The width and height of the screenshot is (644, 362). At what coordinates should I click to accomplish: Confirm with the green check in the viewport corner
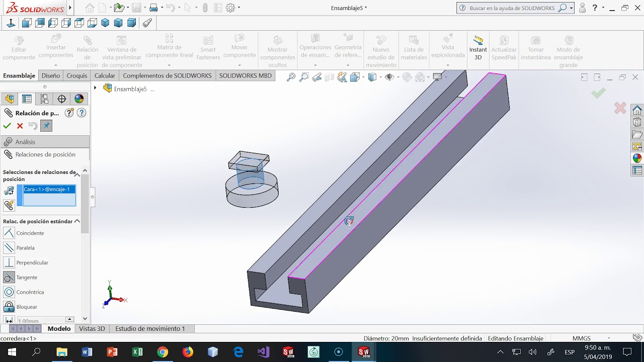598,93
